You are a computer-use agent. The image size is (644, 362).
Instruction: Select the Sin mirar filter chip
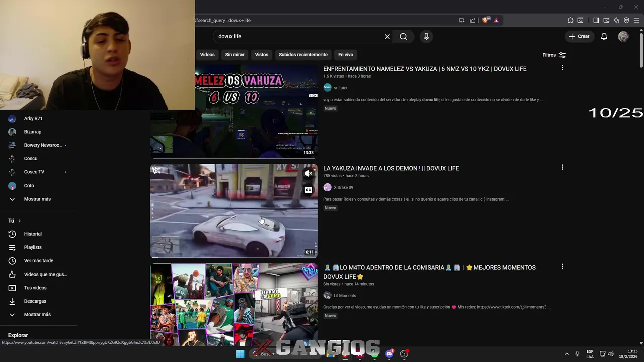point(234,55)
